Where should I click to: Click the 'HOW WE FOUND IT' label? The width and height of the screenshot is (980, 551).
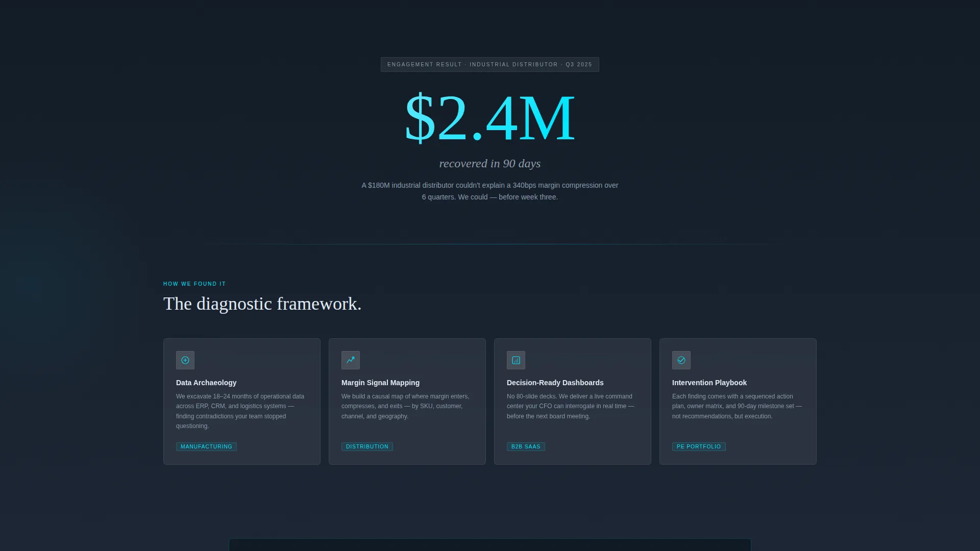point(194,284)
